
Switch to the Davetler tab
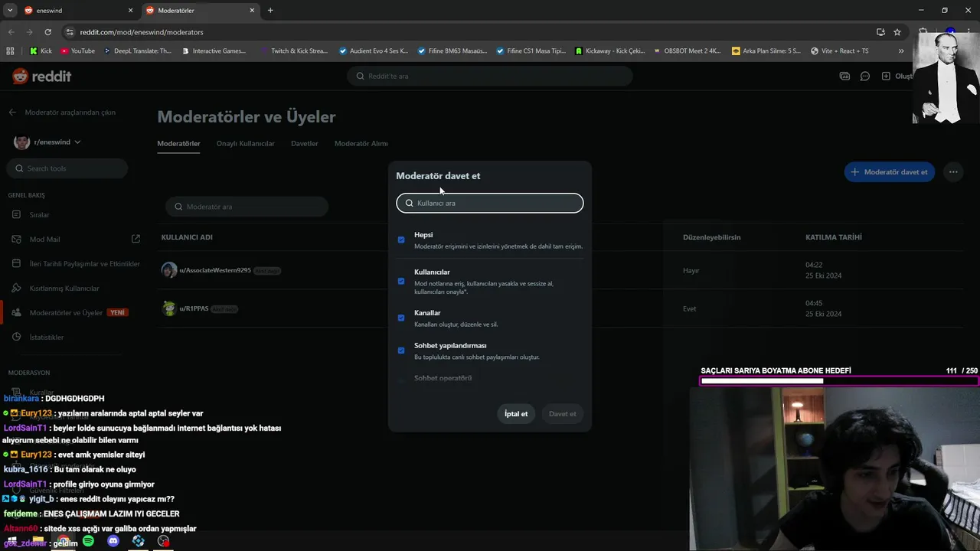coord(305,143)
